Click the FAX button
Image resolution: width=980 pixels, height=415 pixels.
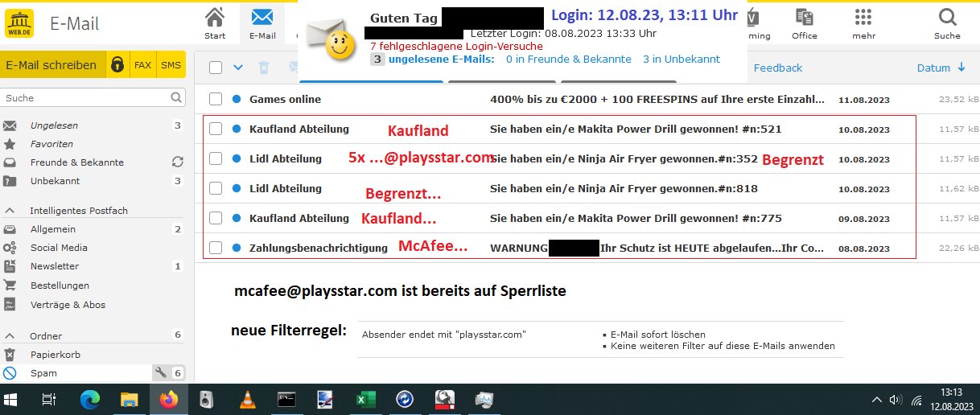[142, 65]
